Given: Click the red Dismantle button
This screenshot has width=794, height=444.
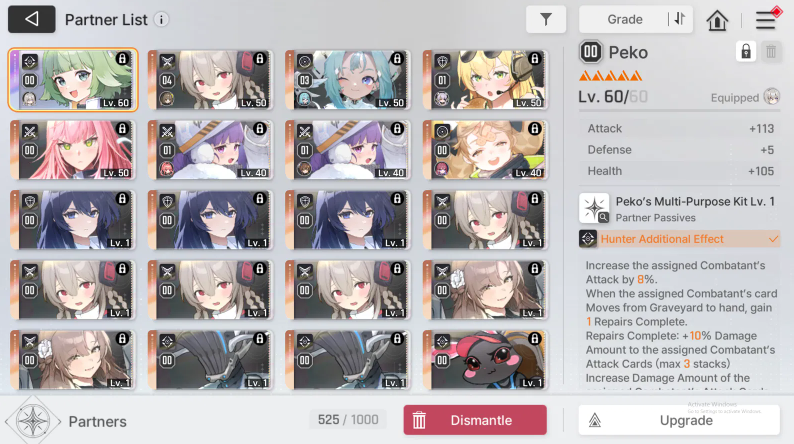Looking at the screenshot, I should pos(475,420).
